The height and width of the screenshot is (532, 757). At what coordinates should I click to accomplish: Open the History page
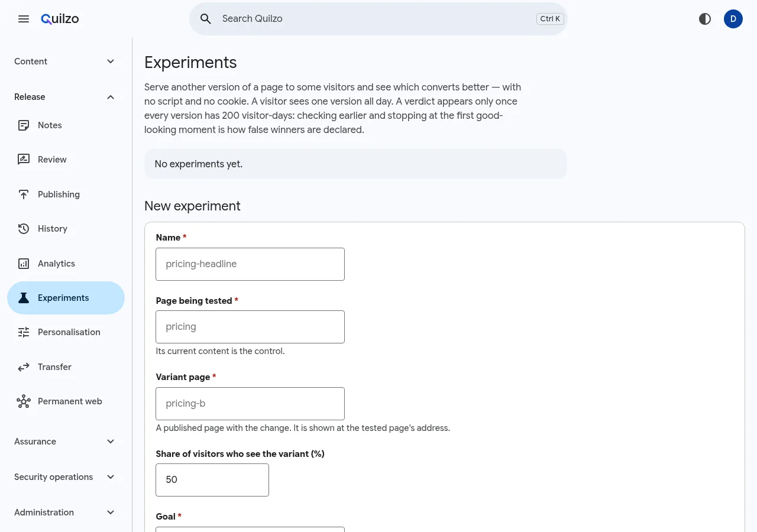click(66, 229)
